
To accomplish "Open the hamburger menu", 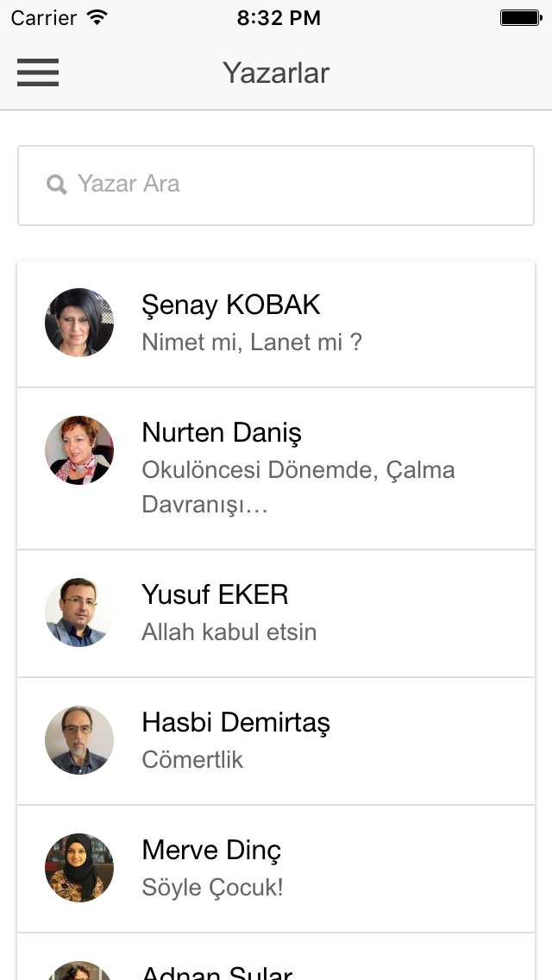I will (37, 72).
